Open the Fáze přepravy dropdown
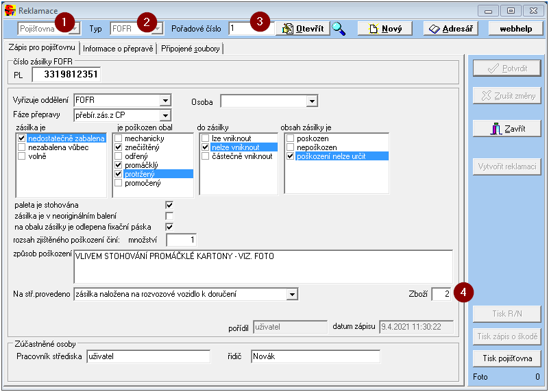This screenshot has width=549, height=392. coord(164,115)
